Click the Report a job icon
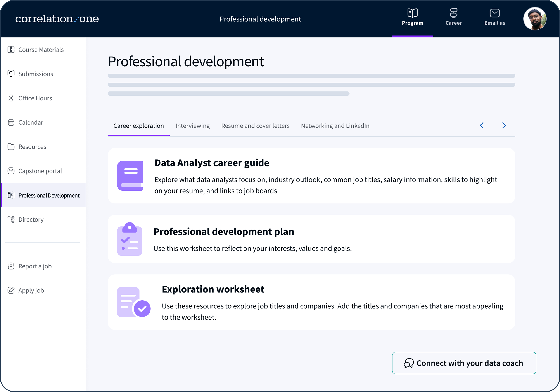This screenshot has height=392, width=560. (x=11, y=266)
